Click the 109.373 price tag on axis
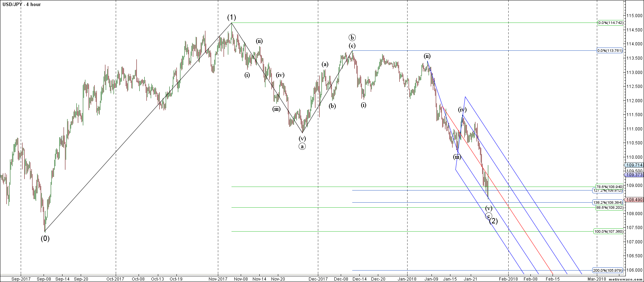Viewport: 644px width, 282px height. click(634, 175)
